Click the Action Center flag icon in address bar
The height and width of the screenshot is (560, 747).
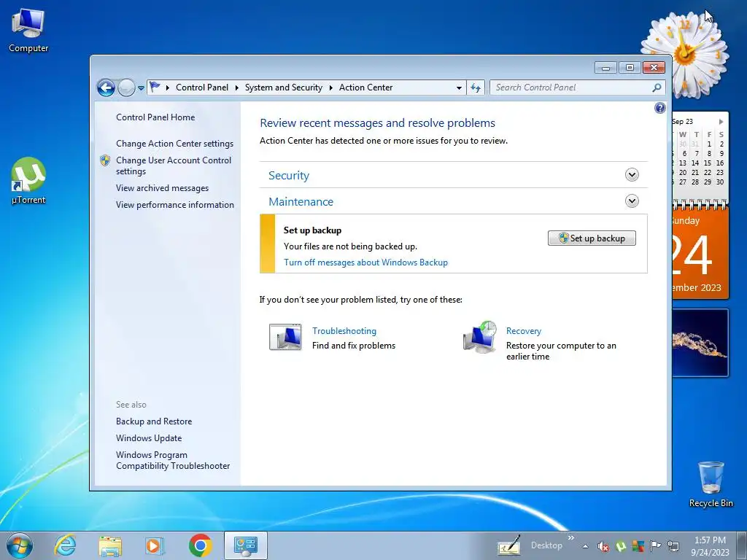[155, 87]
